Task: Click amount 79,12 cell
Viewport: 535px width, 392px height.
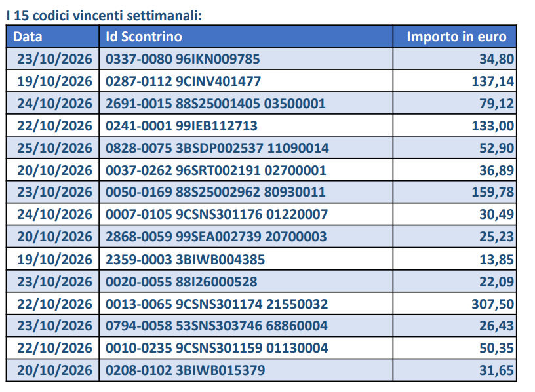Action: [455, 104]
